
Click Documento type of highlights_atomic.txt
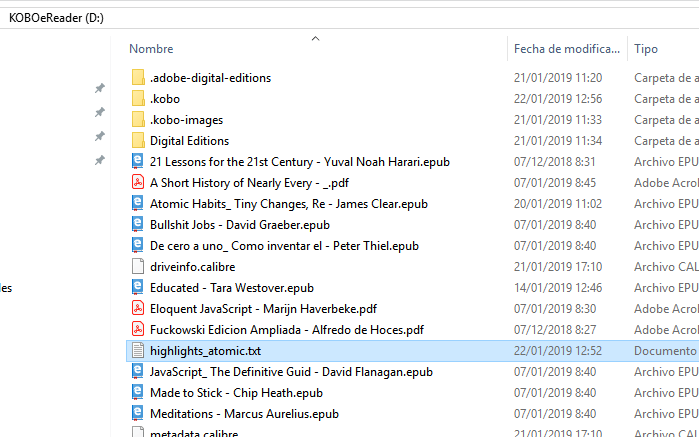666,350
